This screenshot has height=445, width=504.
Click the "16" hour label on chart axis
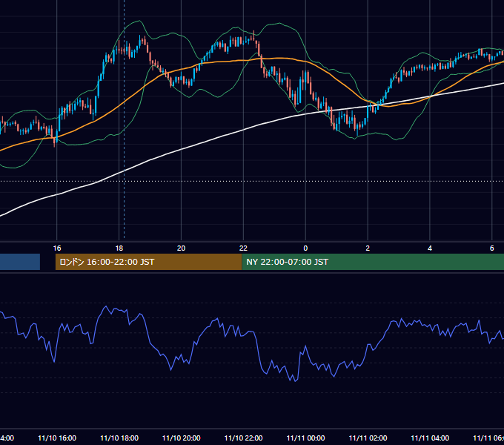[57, 248]
